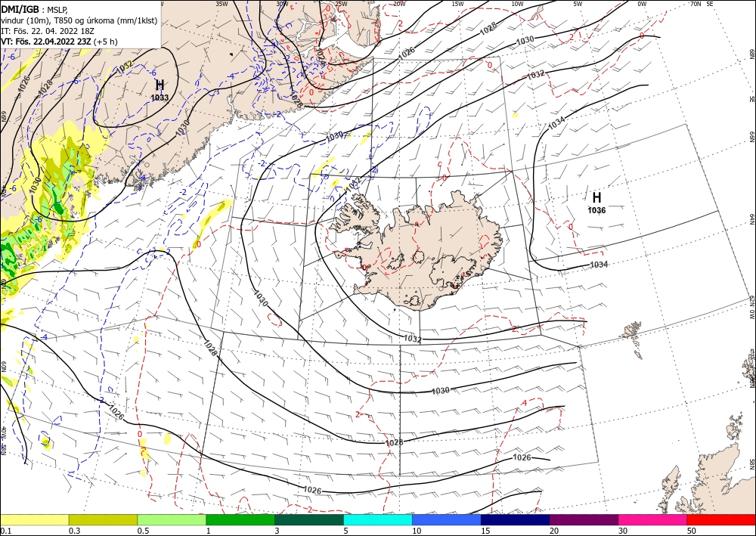The height and width of the screenshot is (536, 756).
Task: Click the '5W' longitude label
Action: click(x=578, y=4)
